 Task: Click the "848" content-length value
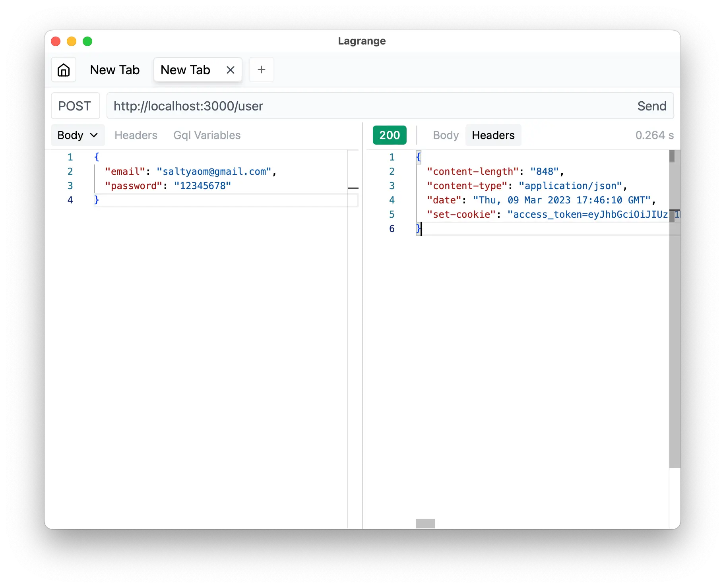pyautogui.click(x=545, y=172)
